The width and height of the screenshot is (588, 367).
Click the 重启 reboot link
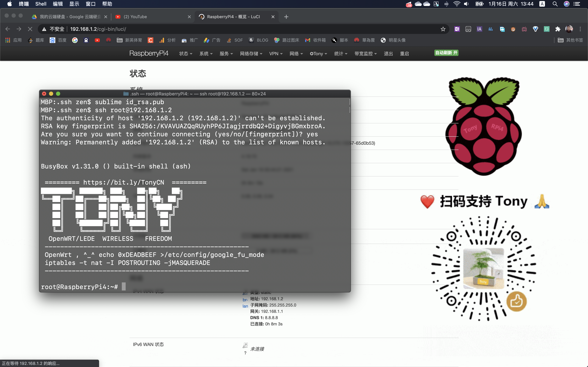click(x=405, y=54)
